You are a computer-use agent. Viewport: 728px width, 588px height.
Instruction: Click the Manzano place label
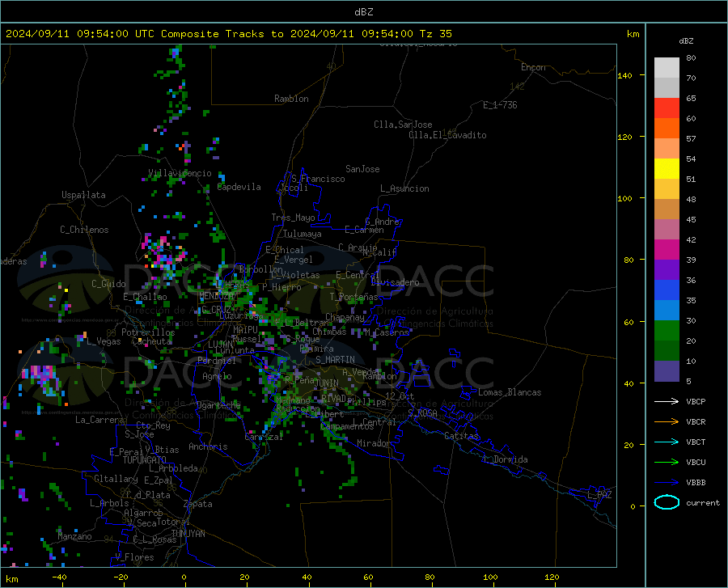(x=74, y=536)
